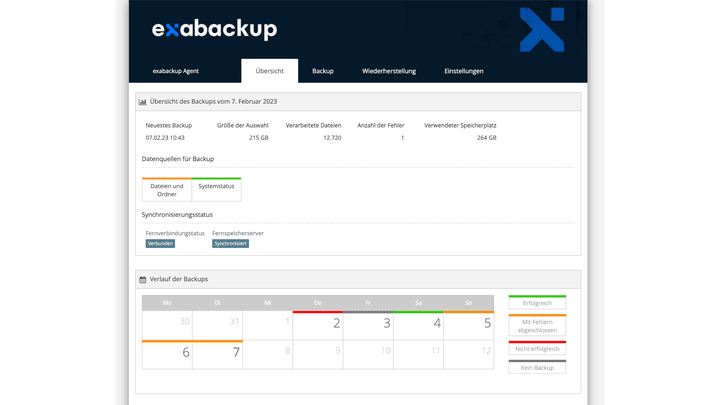Viewport: 720px width, 405px height.
Task: Click the Verbunden status badge
Action: (x=160, y=243)
